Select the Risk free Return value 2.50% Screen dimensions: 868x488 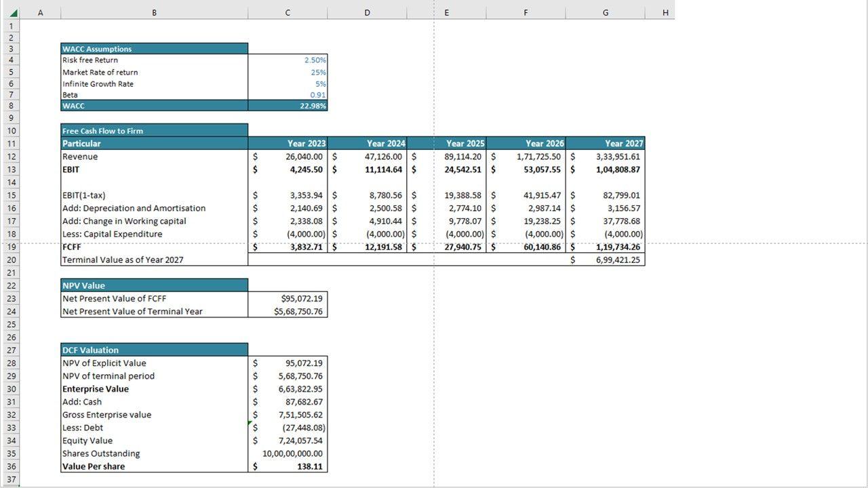288,60
